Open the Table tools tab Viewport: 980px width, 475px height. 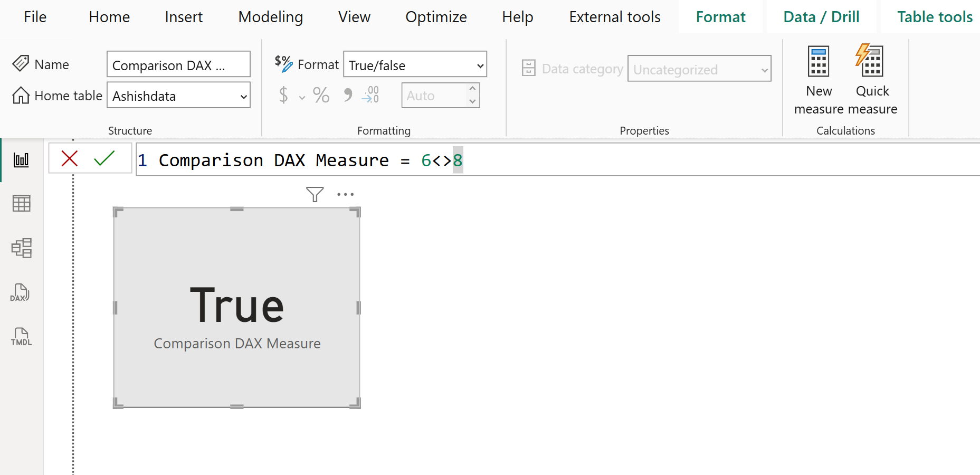934,16
